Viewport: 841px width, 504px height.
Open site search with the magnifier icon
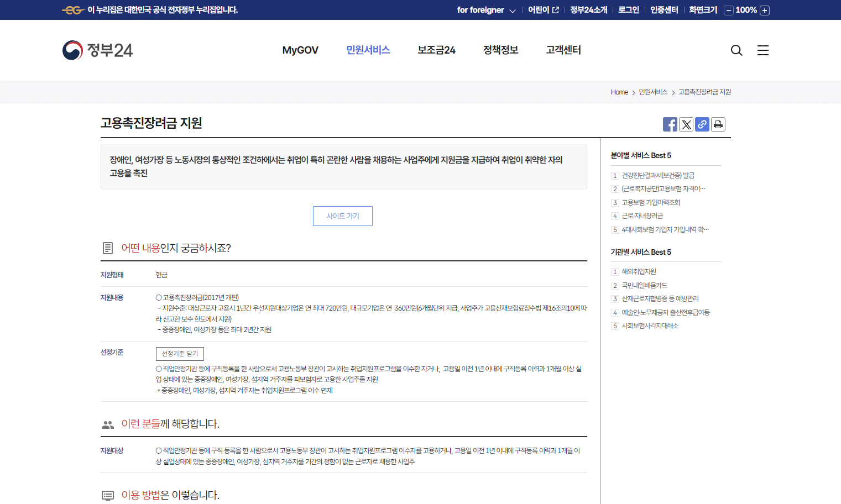point(736,50)
